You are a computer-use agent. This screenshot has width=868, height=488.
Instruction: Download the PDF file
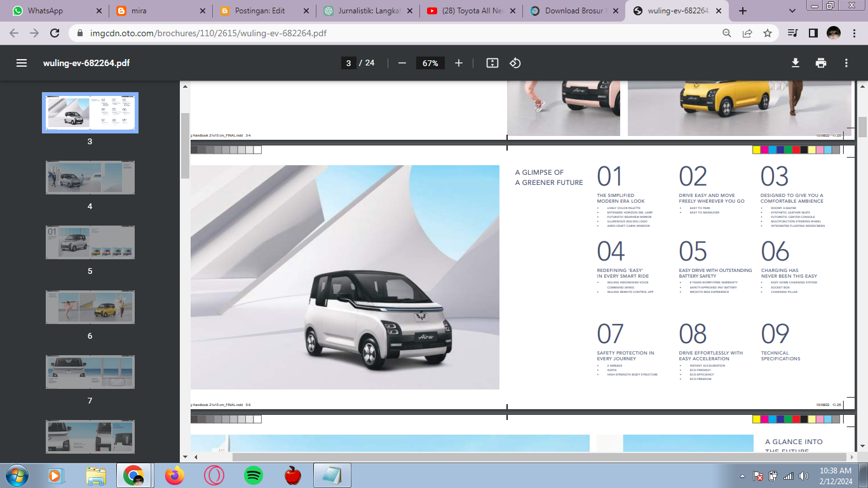795,63
